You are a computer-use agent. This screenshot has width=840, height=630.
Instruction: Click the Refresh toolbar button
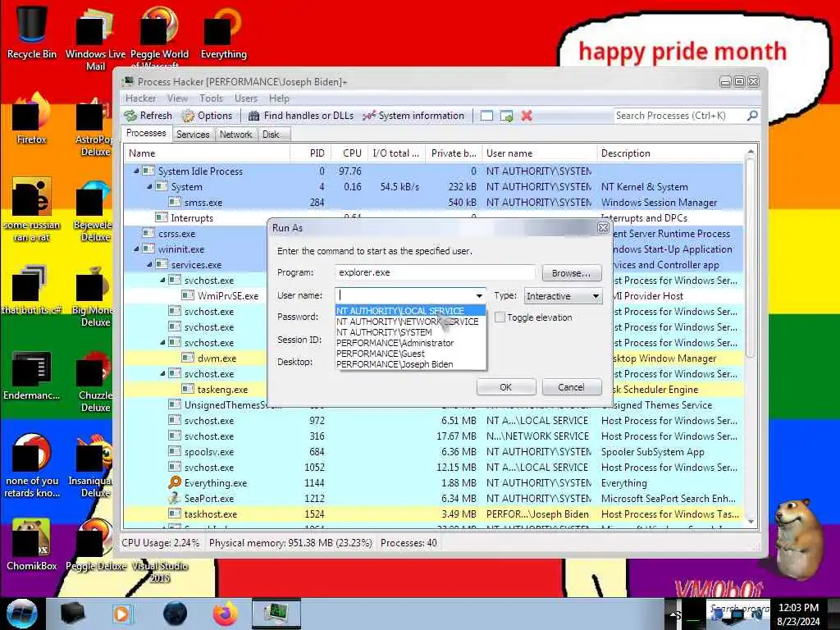[148, 115]
